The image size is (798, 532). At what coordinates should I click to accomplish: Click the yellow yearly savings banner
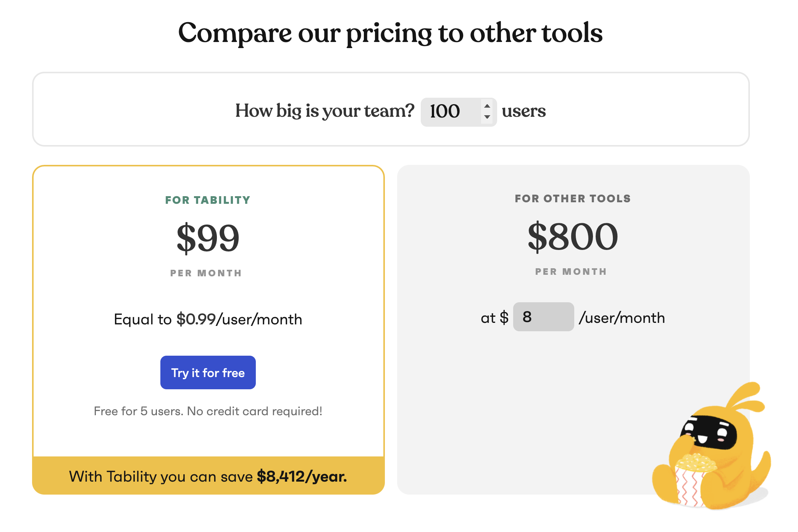(x=208, y=476)
